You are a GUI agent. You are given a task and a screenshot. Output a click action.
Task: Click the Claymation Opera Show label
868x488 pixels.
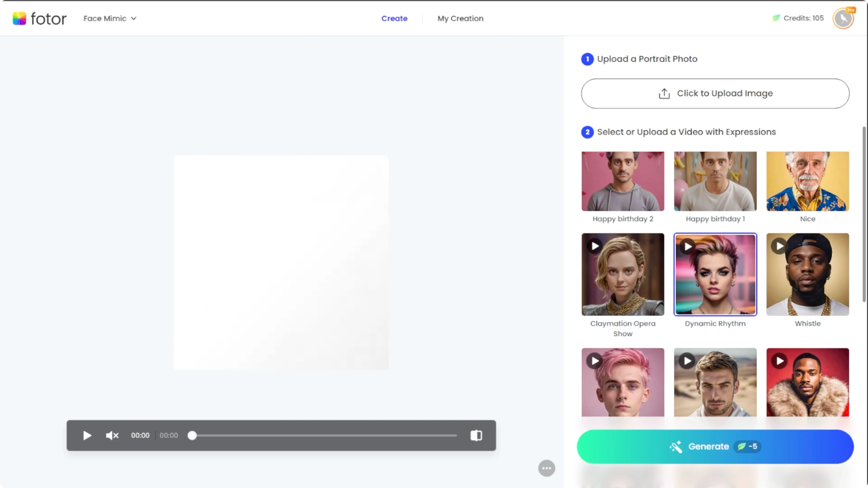point(623,329)
